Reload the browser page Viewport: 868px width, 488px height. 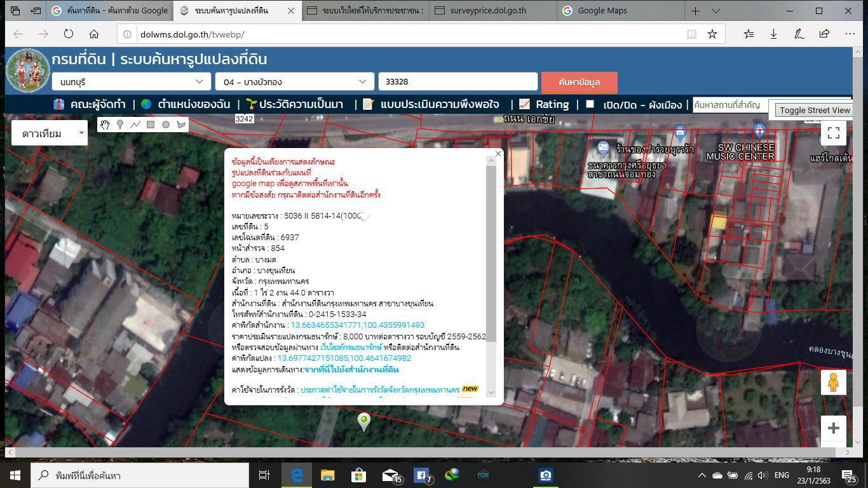pyautogui.click(x=68, y=34)
